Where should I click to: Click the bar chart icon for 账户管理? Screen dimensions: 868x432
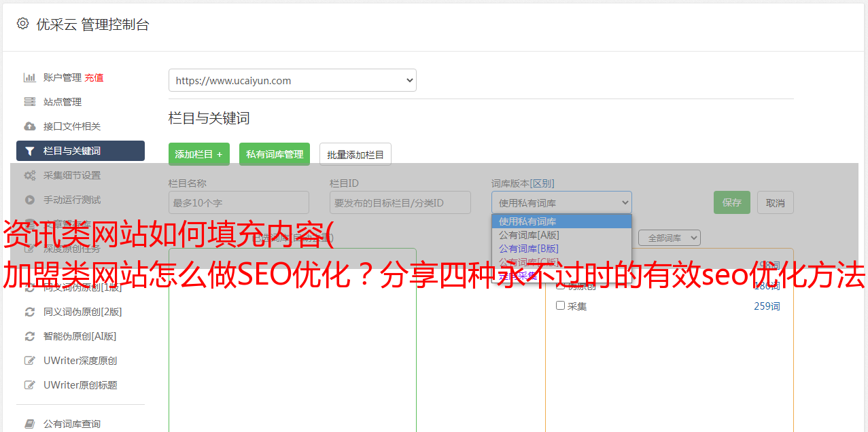(29, 77)
